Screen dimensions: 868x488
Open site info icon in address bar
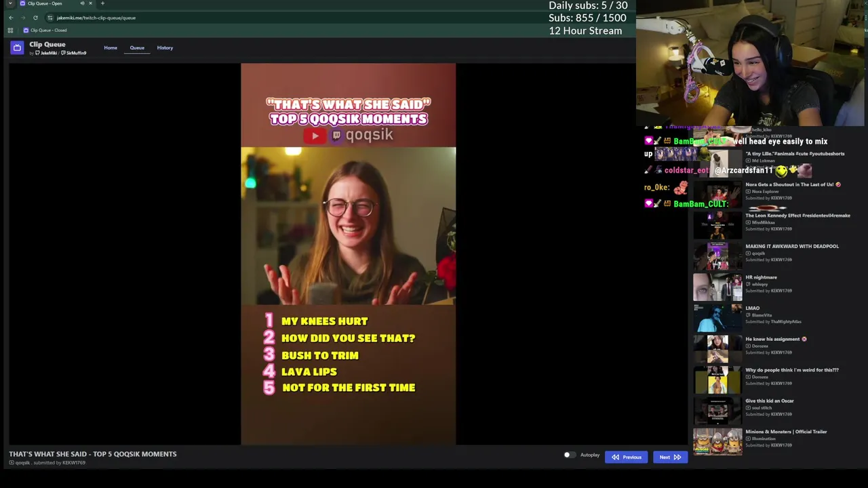click(50, 18)
